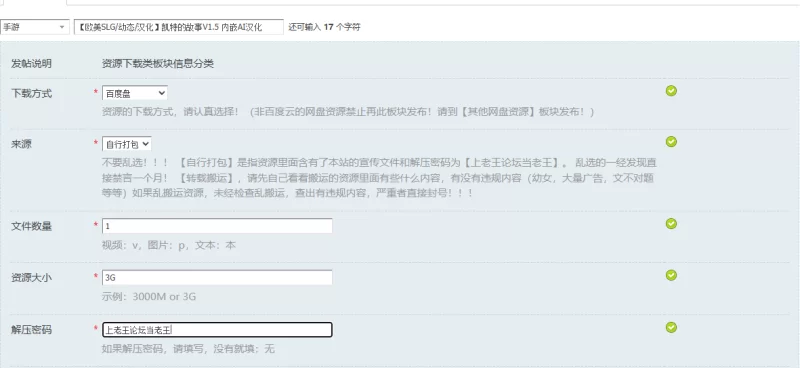Click the green check icon for 来源
Screen dimensions: 800x368
pos(671,141)
